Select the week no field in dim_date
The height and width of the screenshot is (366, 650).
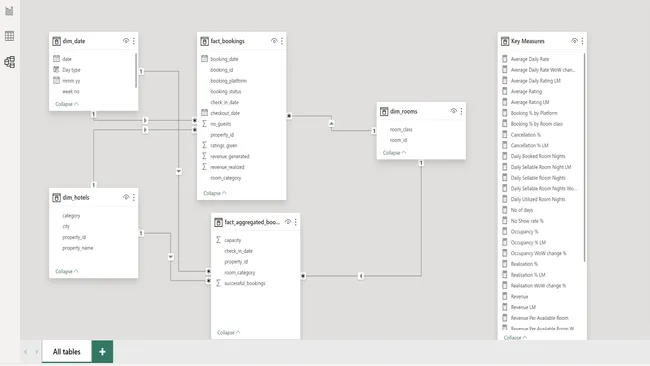(71, 91)
